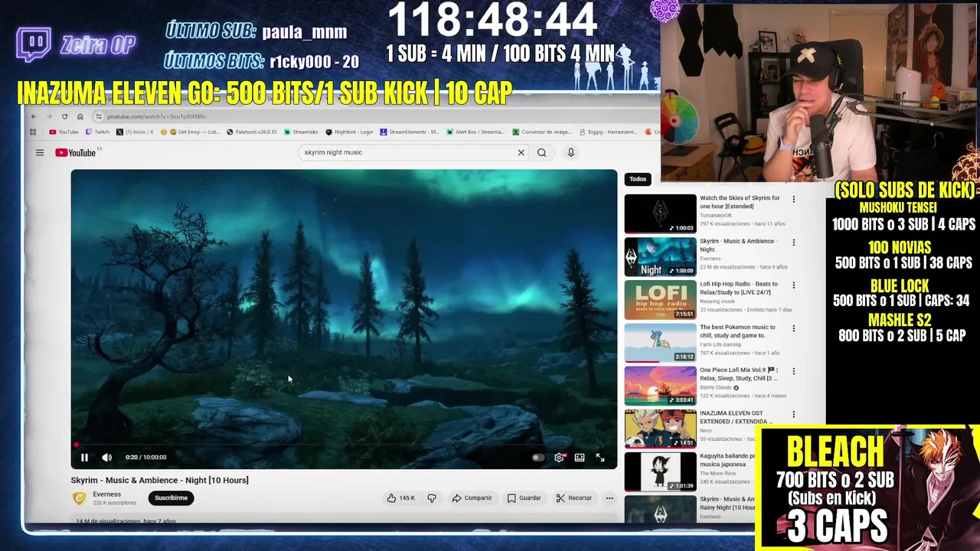The height and width of the screenshot is (551, 980).
Task: Select the Todos filter chip
Action: [638, 179]
